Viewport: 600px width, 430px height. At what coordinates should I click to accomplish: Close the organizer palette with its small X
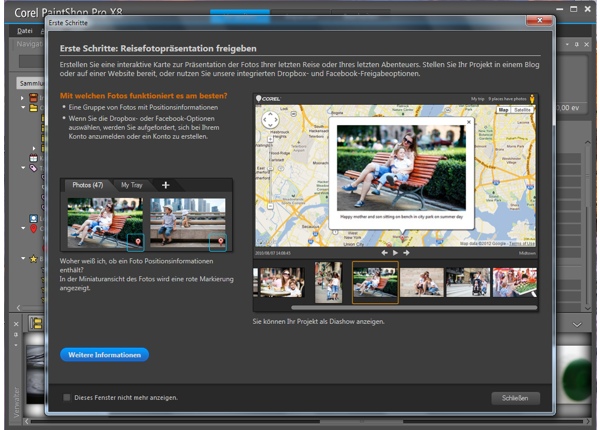[16, 324]
